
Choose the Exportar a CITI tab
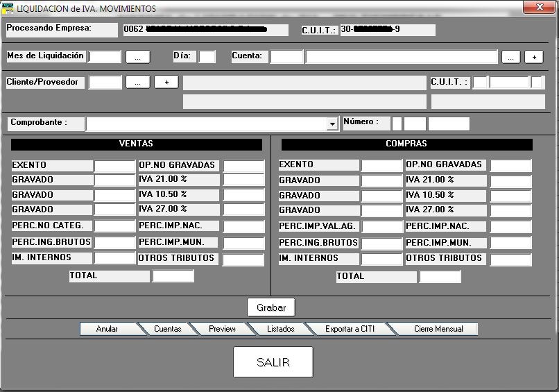point(350,329)
